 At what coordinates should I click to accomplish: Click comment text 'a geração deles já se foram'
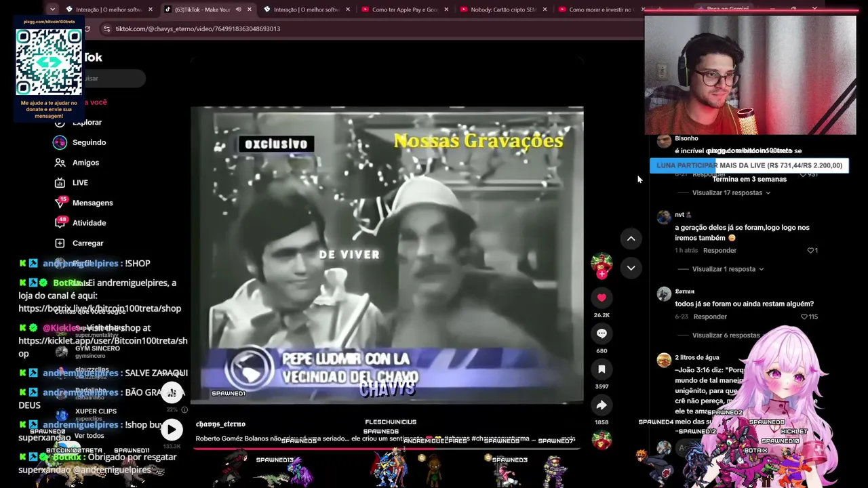click(x=742, y=233)
